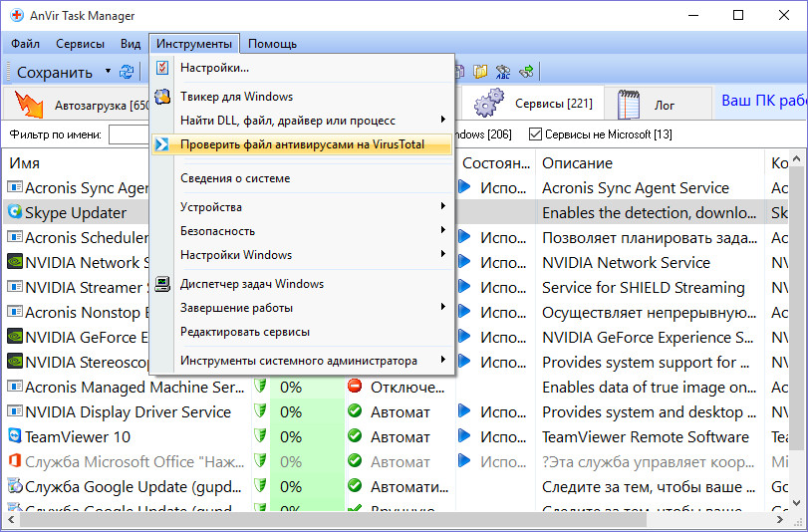Toggle the Сервисы не Microsoft [13] checkbox
Viewport: 808px width, 532px height.
[535, 134]
